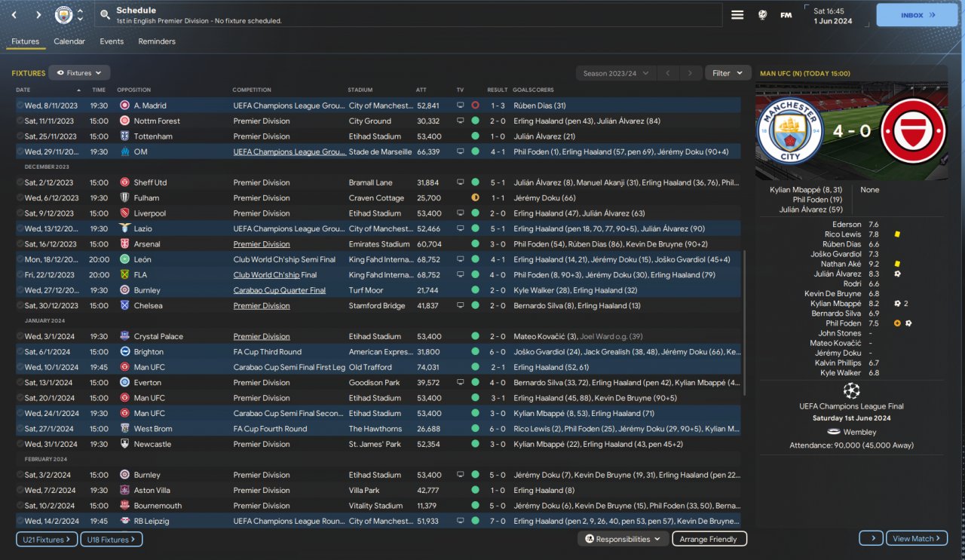Toggle the tick circle on the Liverpool row
The width and height of the screenshot is (965, 560).
coord(20,213)
